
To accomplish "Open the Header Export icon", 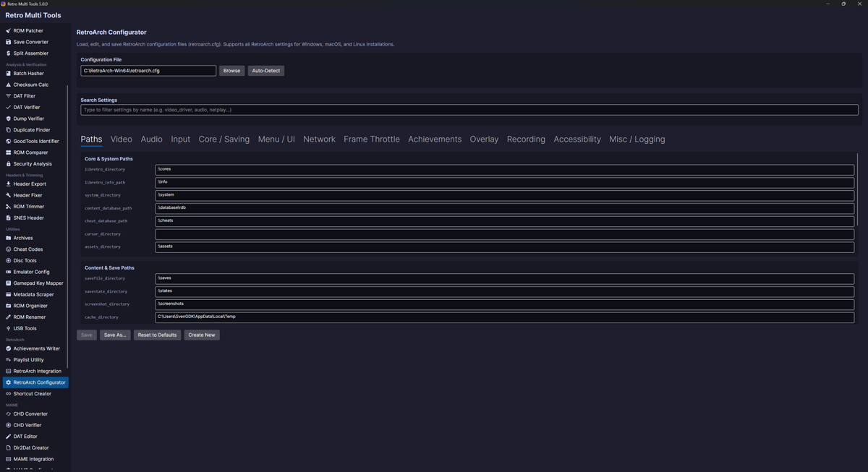I will click(9, 184).
